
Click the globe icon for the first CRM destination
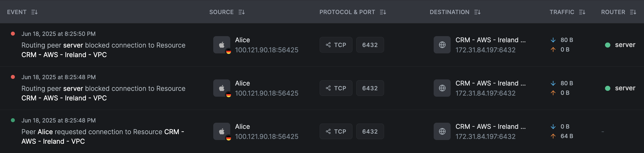442,45
